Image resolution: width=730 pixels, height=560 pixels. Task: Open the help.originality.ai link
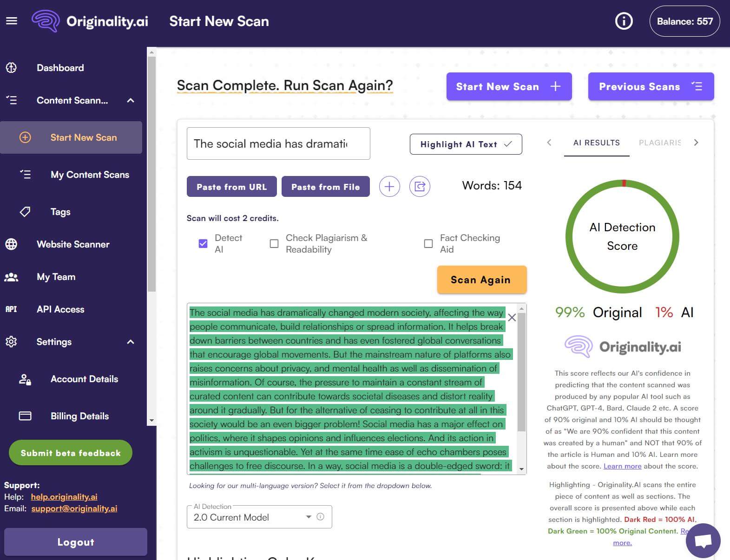[x=64, y=497]
